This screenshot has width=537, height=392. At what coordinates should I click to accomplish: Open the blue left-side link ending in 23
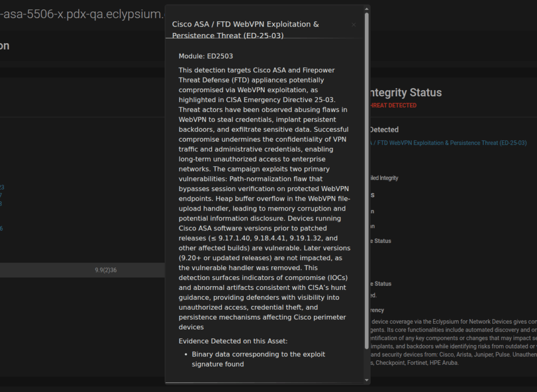tap(2, 187)
